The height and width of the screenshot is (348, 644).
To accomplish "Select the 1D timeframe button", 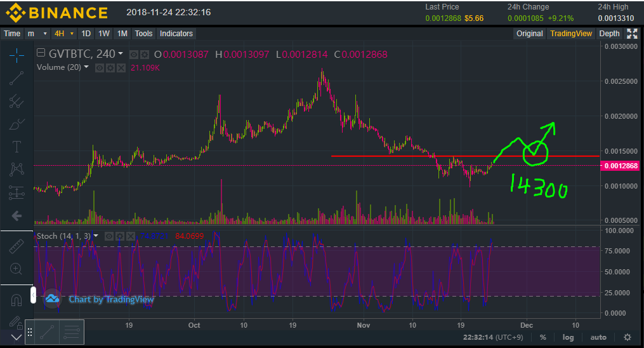I will click(x=86, y=34).
